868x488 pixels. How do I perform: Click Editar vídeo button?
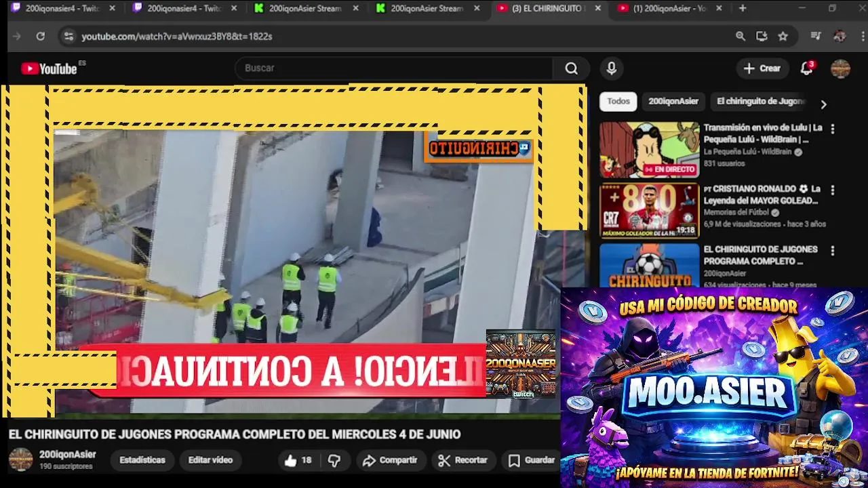pos(210,460)
